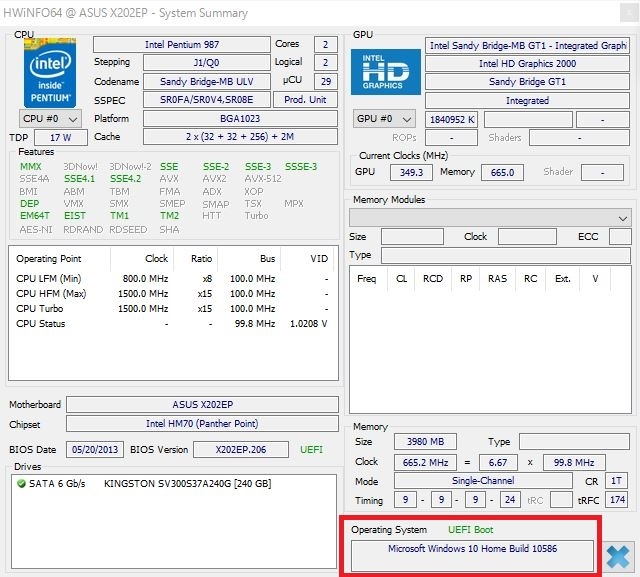This screenshot has width=640, height=577.
Task: Click the Cache value field
Action: (240, 137)
